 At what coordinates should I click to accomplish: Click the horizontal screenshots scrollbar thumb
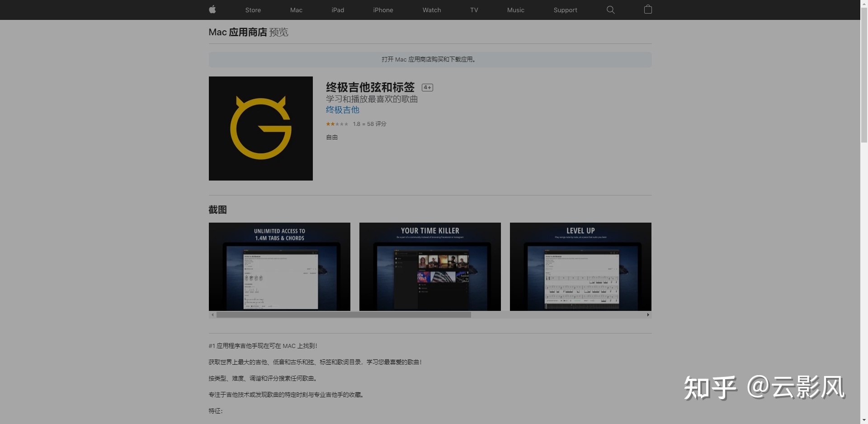point(344,315)
